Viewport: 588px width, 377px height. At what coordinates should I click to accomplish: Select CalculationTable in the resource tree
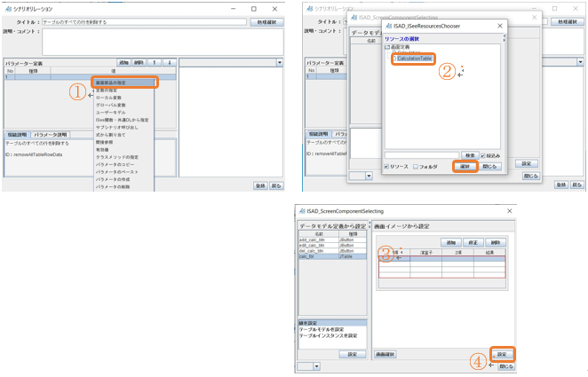pos(414,59)
